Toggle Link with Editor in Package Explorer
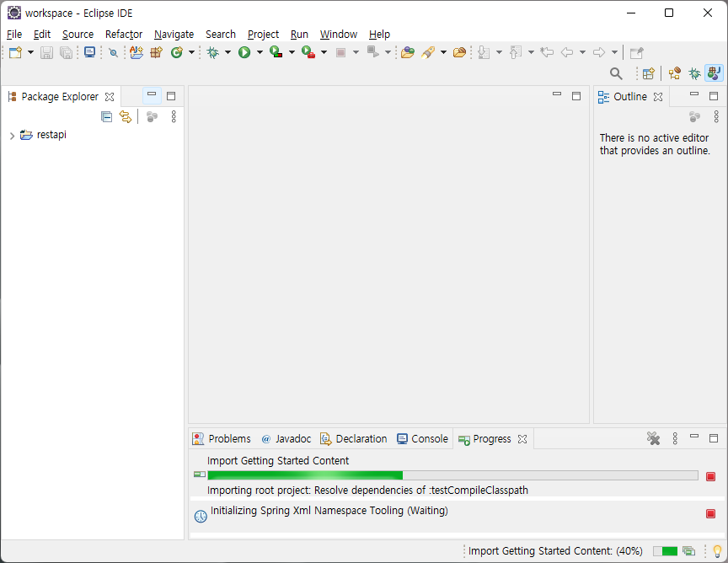 [126, 116]
